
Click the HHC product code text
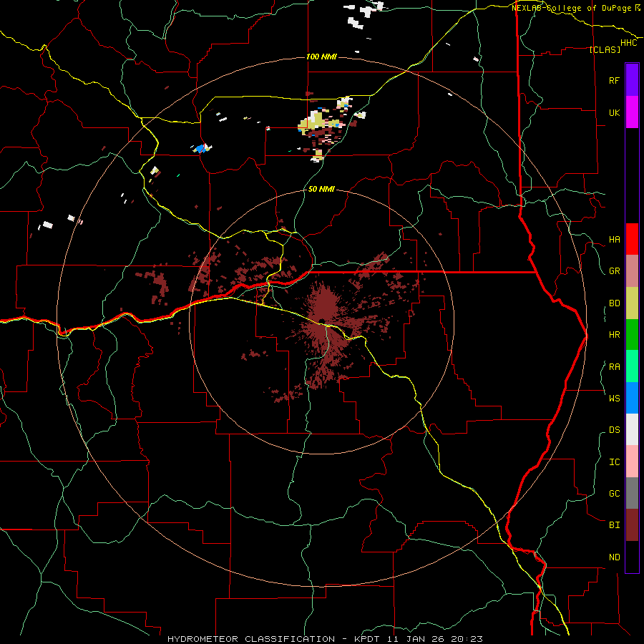[x=628, y=43]
